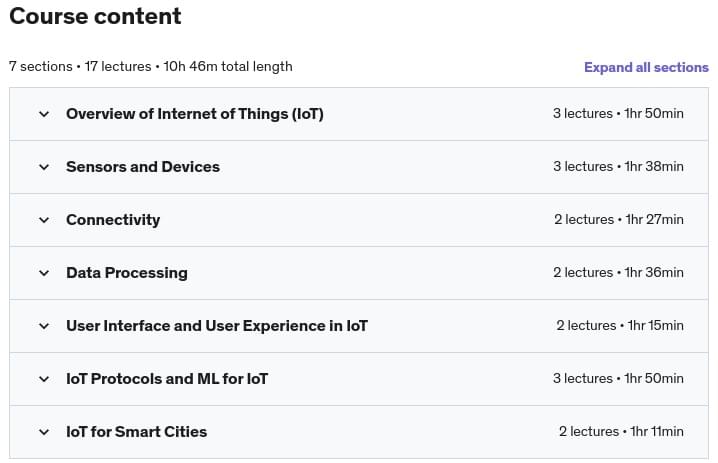The height and width of the screenshot is (463, 718).
Task: Click the Connectivity section chevron arrow
Action: pos(44,220)
